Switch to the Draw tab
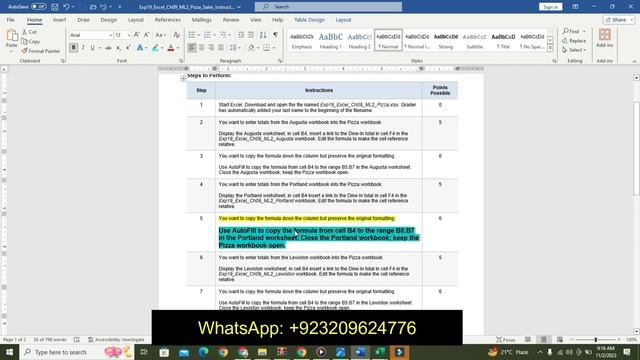640x360 pixels. (83, 20)
